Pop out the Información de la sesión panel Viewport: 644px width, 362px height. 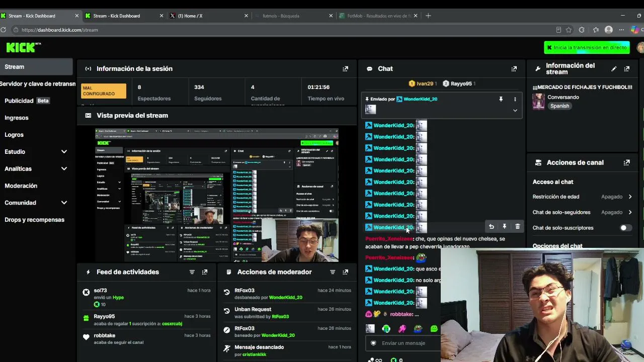(x=345, y=69)
